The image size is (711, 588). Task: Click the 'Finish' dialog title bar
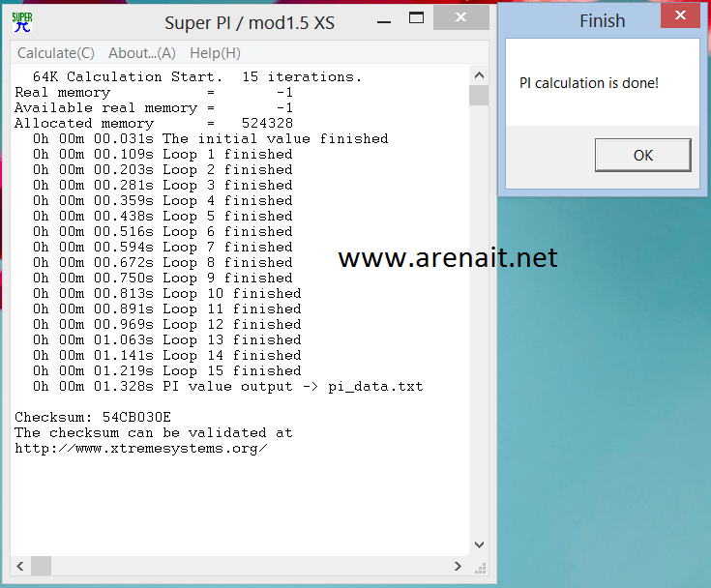click(x=602, y=21)
